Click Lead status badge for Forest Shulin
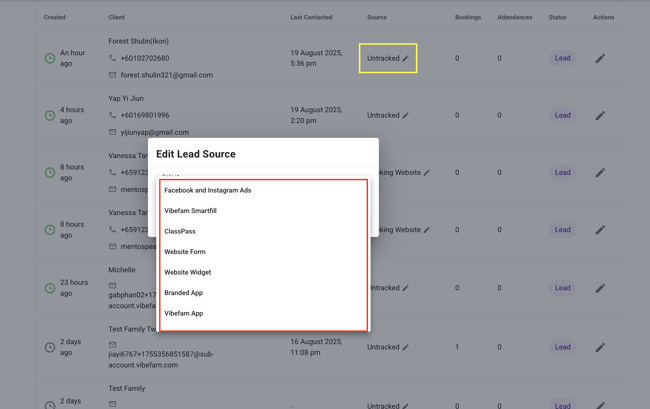 pyautogui.click(x=563, y=58)
